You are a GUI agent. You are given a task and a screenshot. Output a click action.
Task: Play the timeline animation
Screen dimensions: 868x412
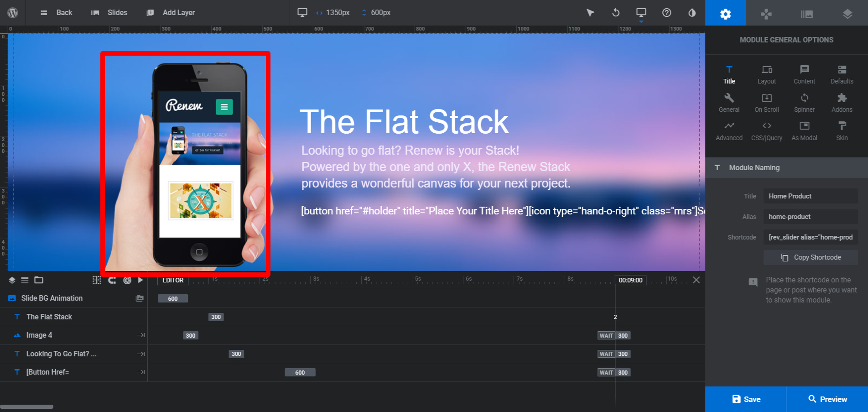(x=140, y=280)
